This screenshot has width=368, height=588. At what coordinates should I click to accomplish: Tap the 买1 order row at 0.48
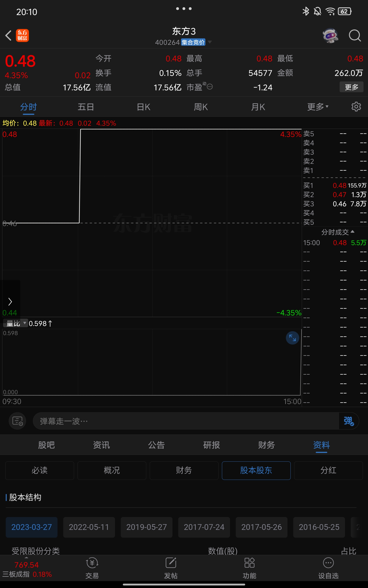click(335, 185)
